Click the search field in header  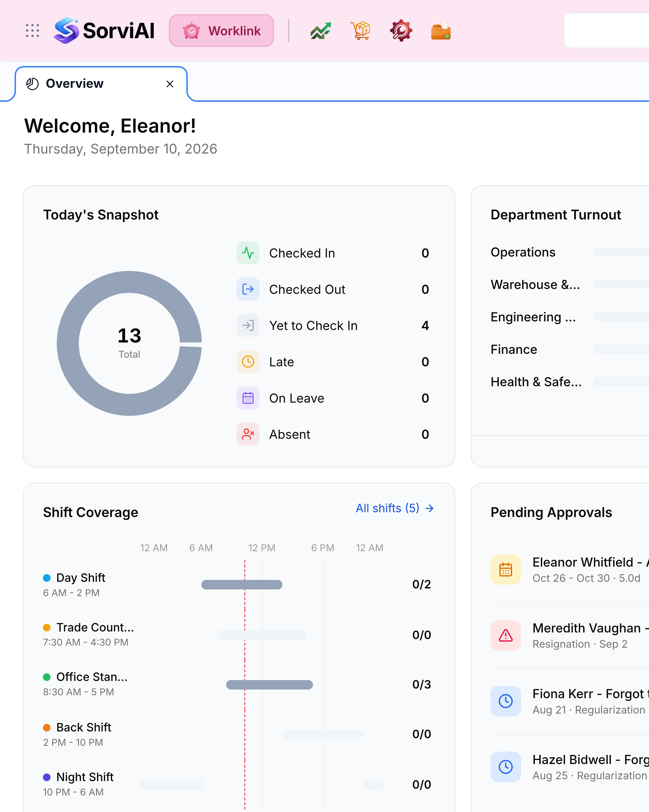[606, 31]
